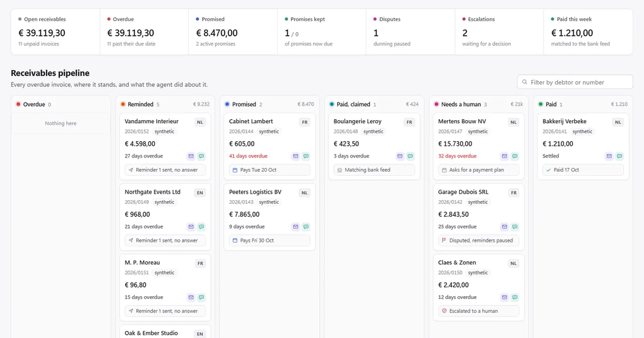The width and height of the screenshot is (644, 338).
Task: Click email icon on Mertens Bouw NV card
Action: click(x=504, y=156)
